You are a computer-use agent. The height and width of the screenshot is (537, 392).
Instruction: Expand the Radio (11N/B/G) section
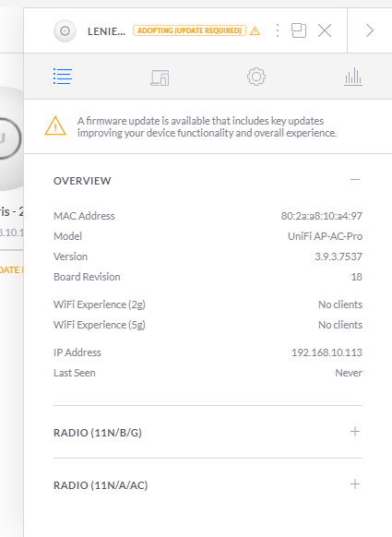355,431
